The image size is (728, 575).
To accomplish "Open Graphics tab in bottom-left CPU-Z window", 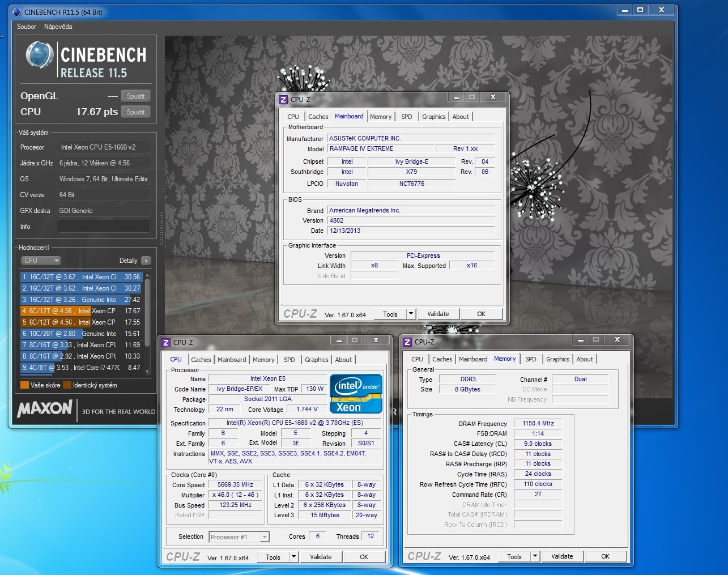I will [317, 360].
